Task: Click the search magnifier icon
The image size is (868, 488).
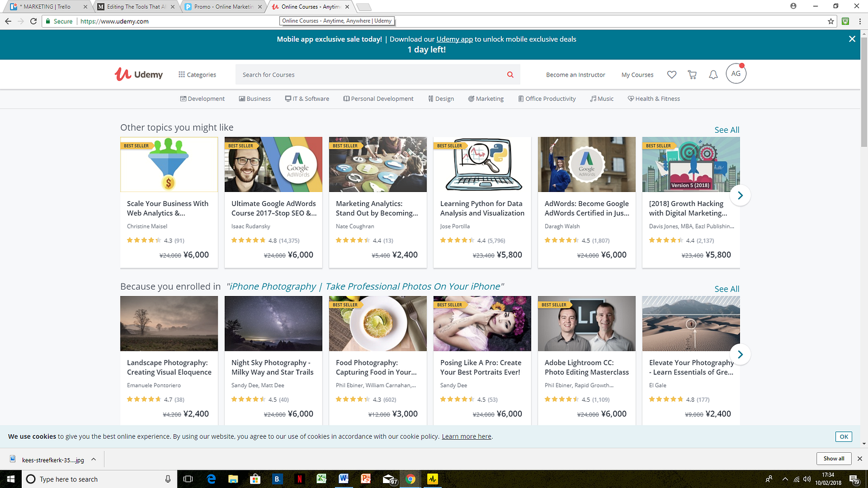Action: pos(510,75)
